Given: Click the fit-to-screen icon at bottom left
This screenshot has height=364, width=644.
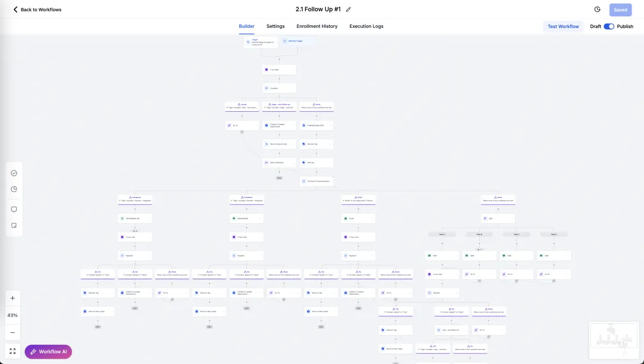Looking at the screenshot, I should 12,351.
